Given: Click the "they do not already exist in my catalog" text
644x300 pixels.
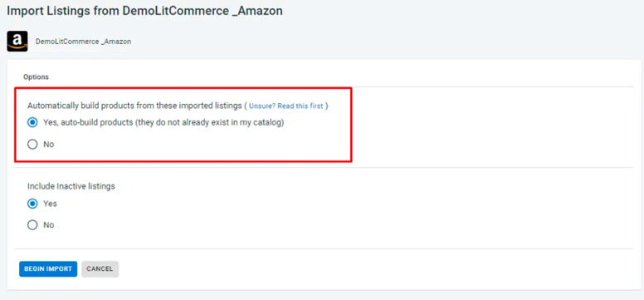Looking at the screenshot, I should (212, 123).
